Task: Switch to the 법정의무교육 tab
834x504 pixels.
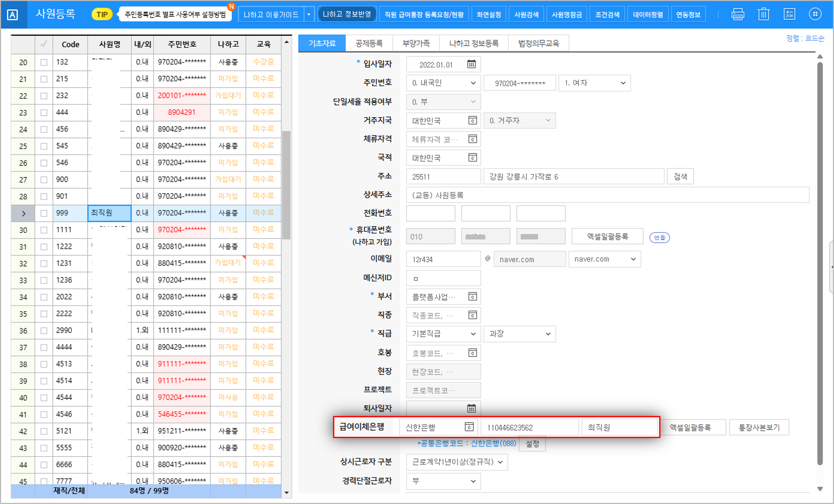Action: [x=539, y=43]
